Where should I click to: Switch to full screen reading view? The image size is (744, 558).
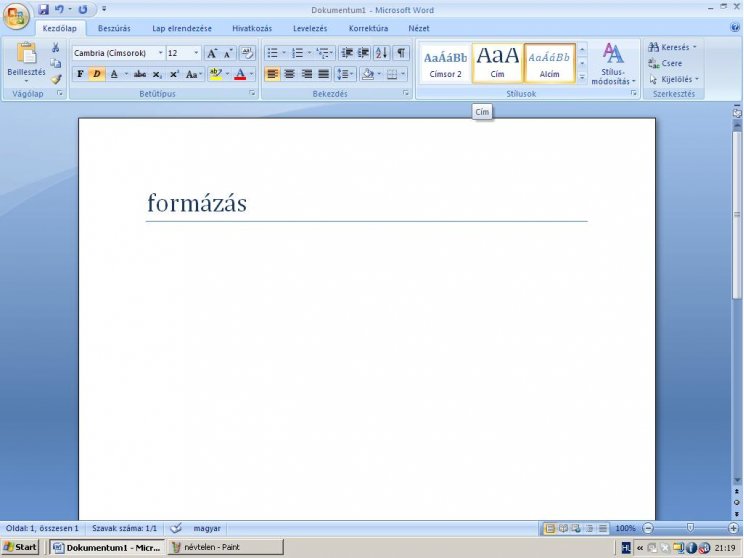pos(563,528)
